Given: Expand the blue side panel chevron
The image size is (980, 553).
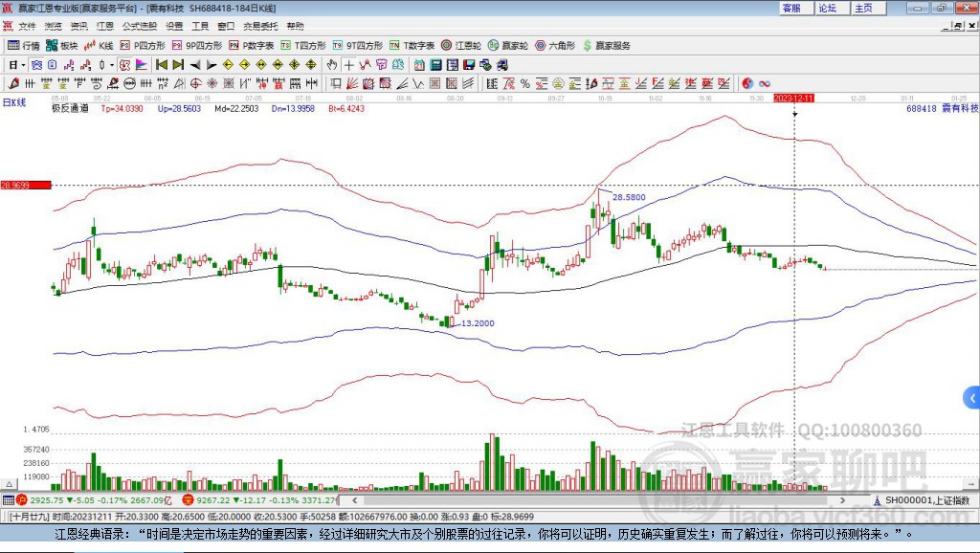Looking at the screenshot, I should (972, 397).
